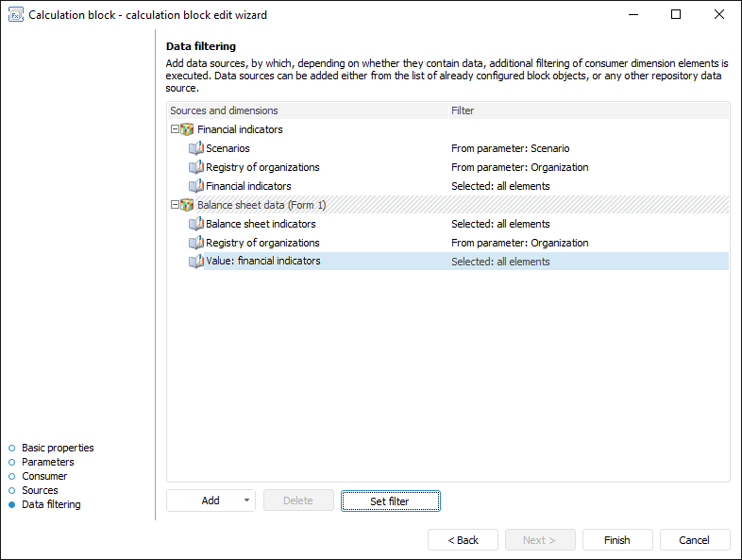Image resolution: width=742 pixels, height=560 pixels.
Task: Open the Add button dropdown arrow
Action: pos(246,501)
